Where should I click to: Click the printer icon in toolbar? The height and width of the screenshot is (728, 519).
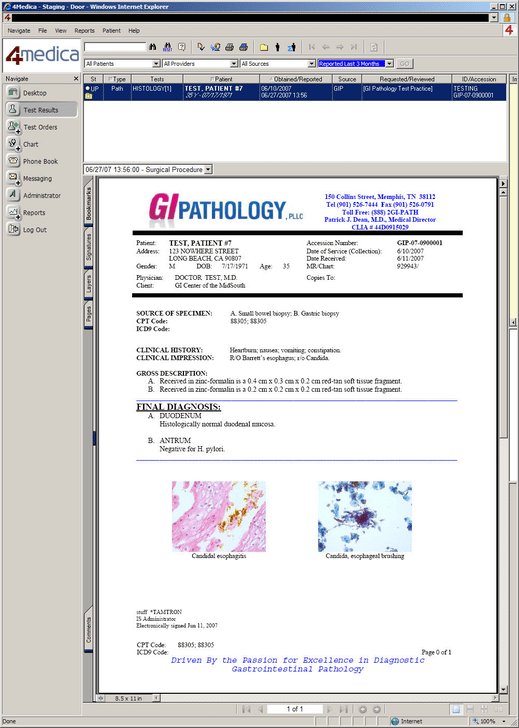click(x=229, y=47)
